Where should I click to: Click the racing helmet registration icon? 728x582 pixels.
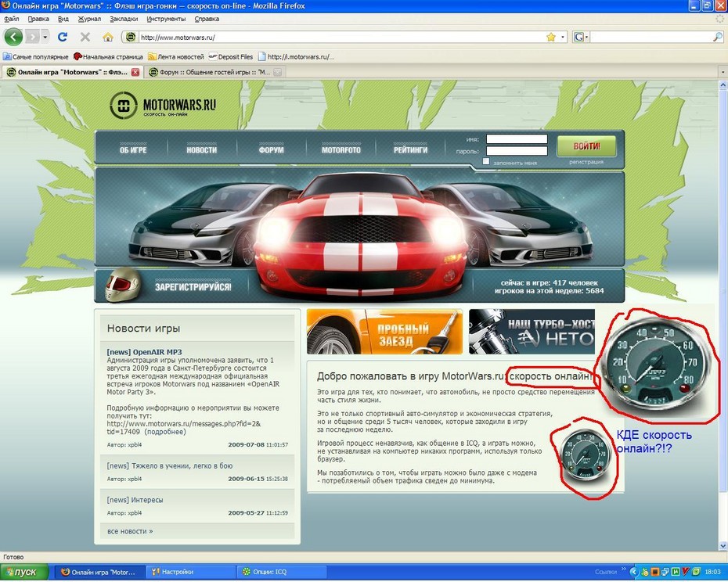tap(122, 285)
